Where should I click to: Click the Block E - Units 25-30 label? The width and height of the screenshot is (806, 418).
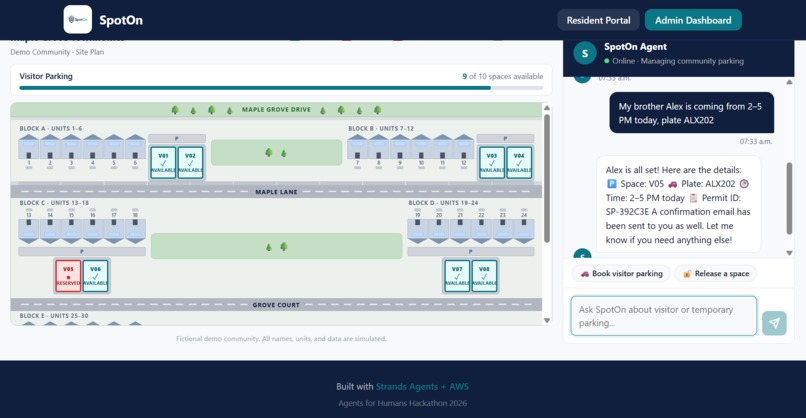54,316
